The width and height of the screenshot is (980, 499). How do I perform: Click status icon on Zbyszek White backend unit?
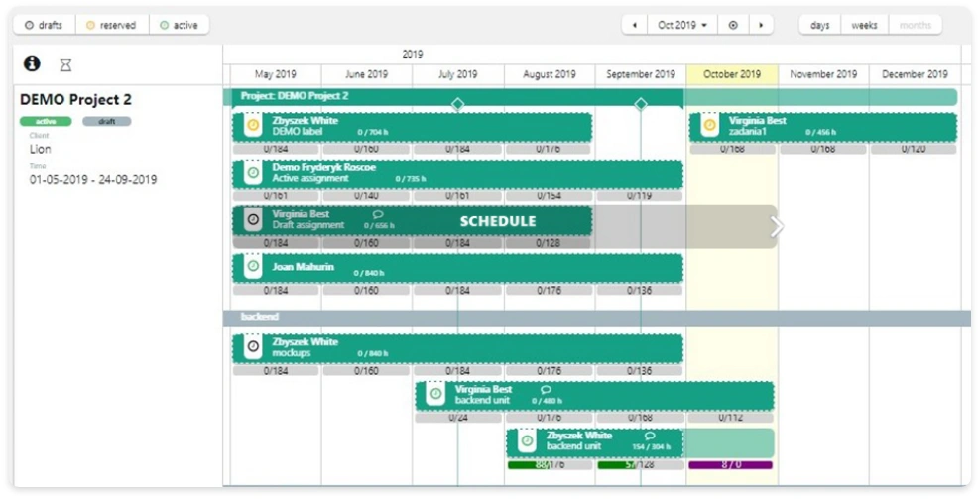click(x=528, y=440)
